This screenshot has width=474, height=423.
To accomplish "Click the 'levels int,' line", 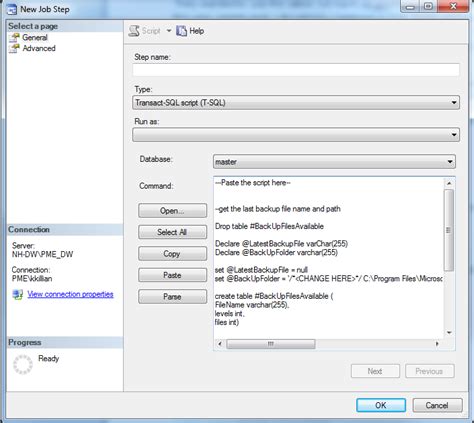I will [230, 313].
